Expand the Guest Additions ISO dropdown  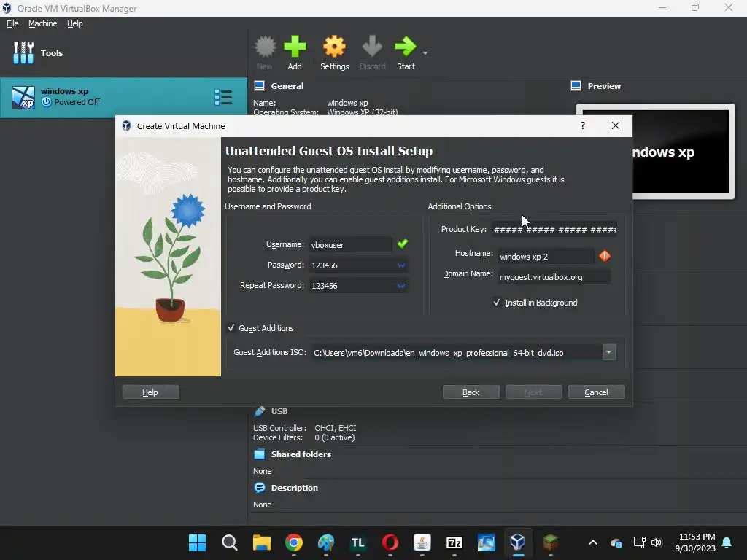click(608, 352)
